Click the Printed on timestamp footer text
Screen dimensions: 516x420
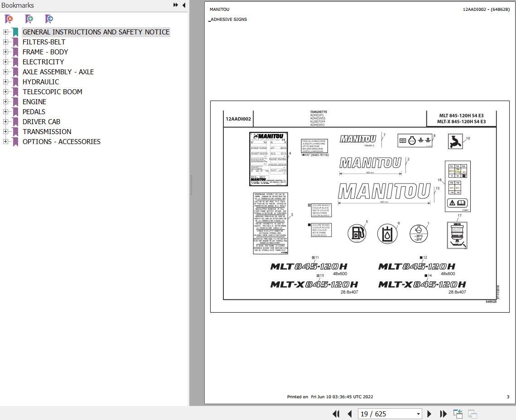pos(330,396)
